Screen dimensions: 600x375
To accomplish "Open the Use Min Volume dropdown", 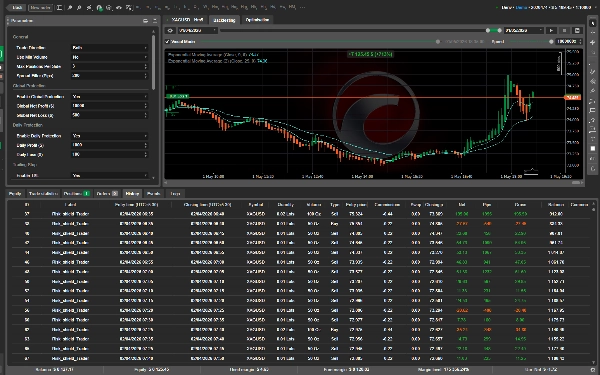I will 109,57.
